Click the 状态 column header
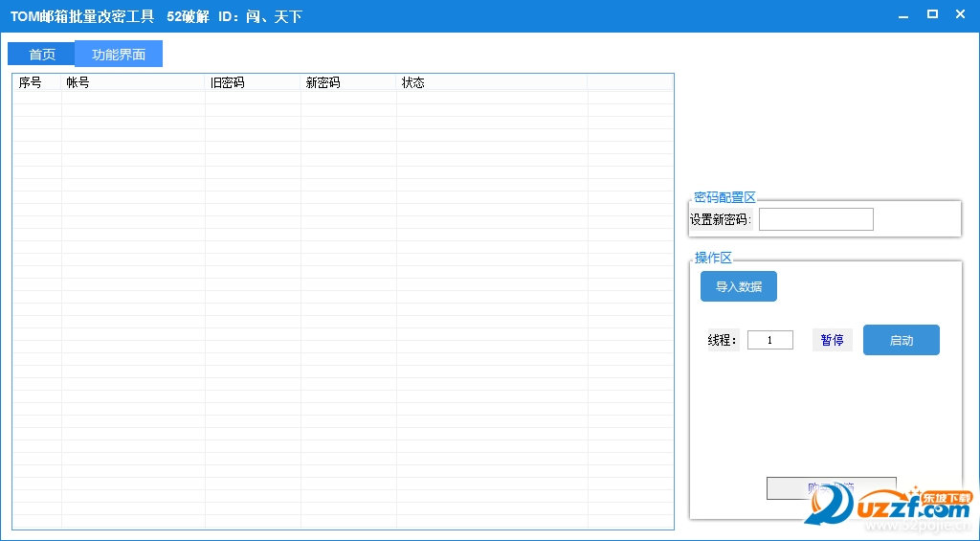 [492, 82]
